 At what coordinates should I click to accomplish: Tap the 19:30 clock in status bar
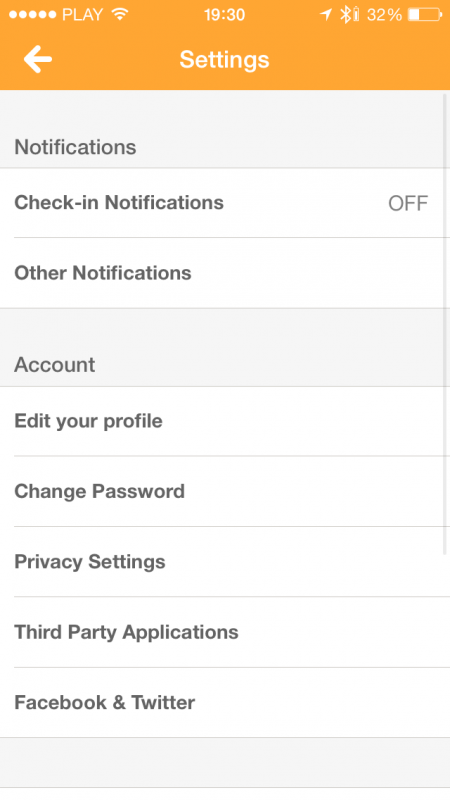(224, 15)
